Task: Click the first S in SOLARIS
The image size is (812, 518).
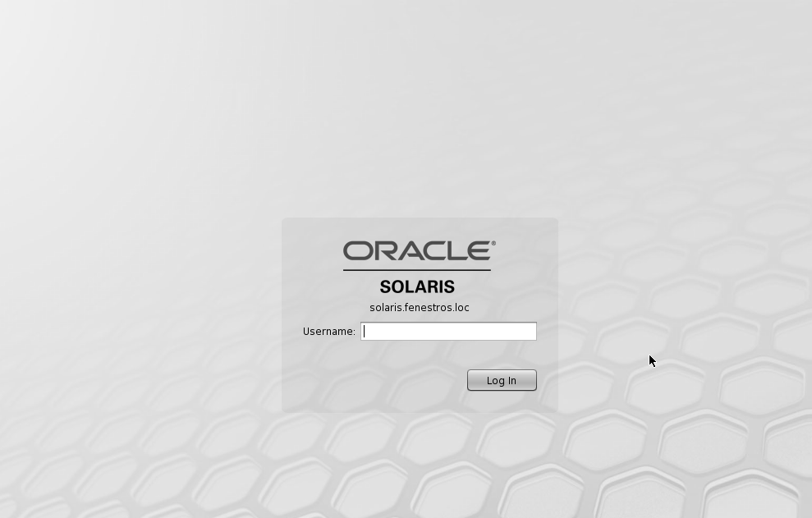Action: tap(386, 287)
